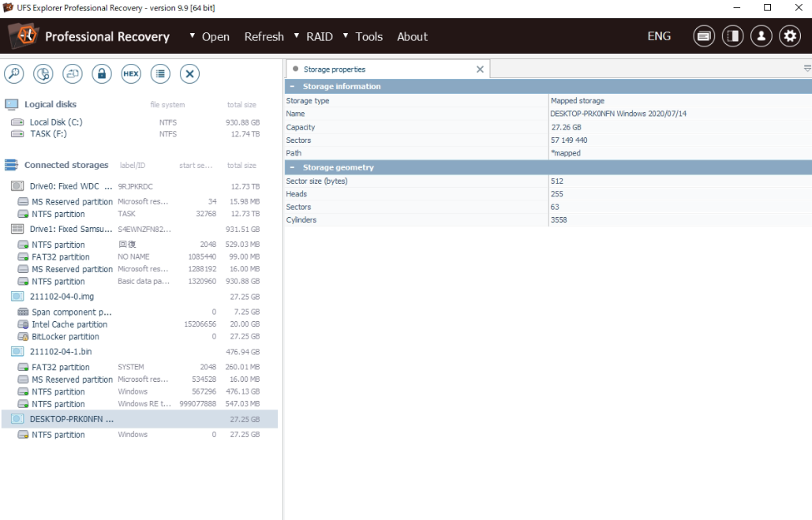The width and height of the screenshot is (812, 520).
Task: Click the BitLocker partition lock icon
Action: (23, 337)
